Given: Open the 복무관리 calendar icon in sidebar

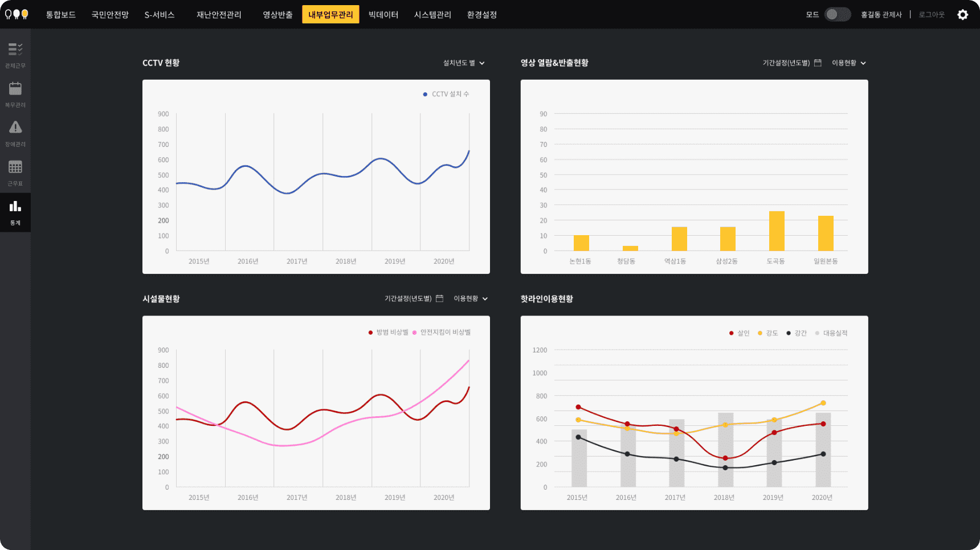Looking at the screenshot, I should tap(15, 89).
